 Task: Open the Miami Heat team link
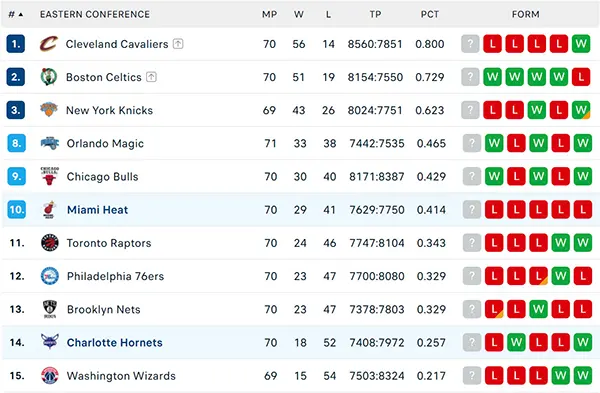point(98,210)
